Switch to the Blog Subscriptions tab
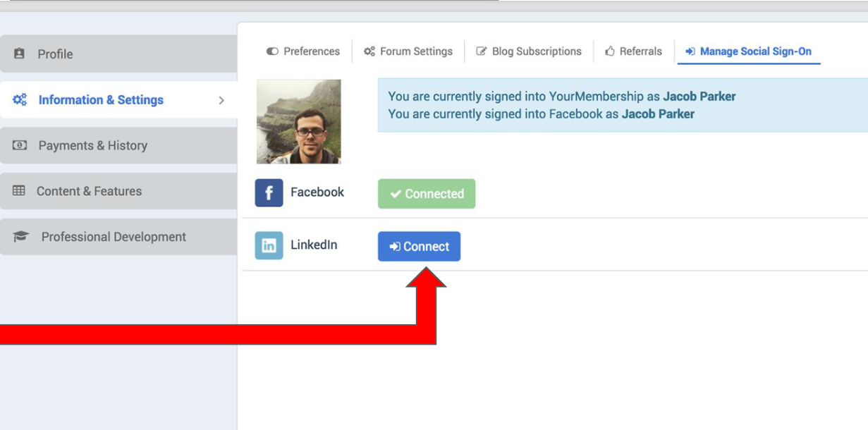Viewport: 868px width, 430px height. click(x=530, y=51)
